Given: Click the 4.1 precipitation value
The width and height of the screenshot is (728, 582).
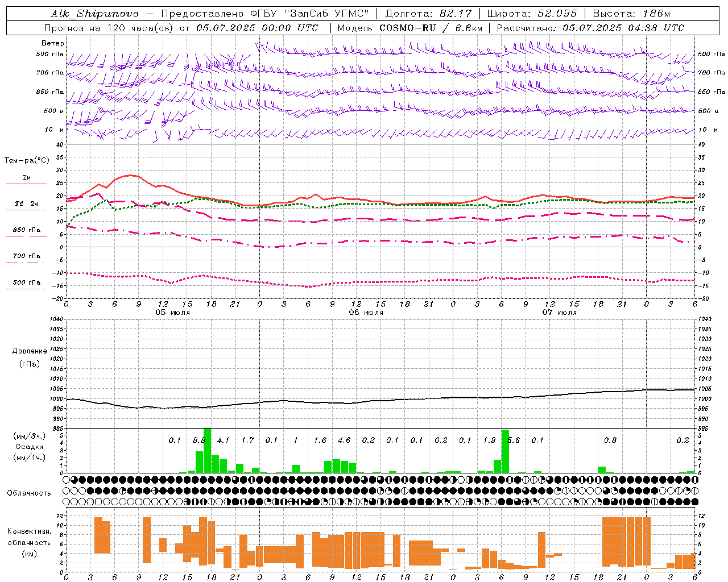Looking at the screenshot, I should click(x=224, y=440).
